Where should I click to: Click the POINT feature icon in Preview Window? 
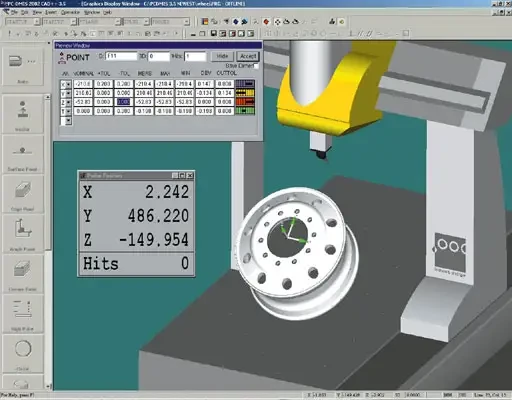click(x=61, y=58)
